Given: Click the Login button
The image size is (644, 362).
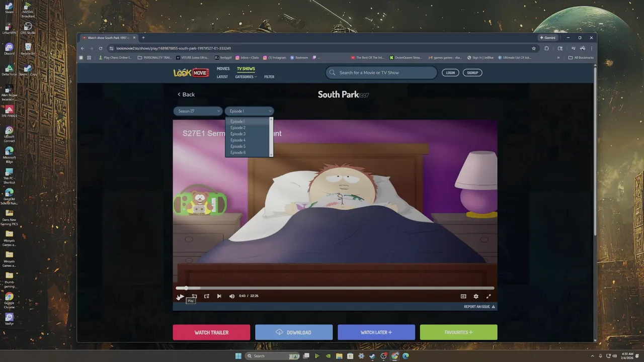Looking at the screenshot, I should (x=450, y=72).
